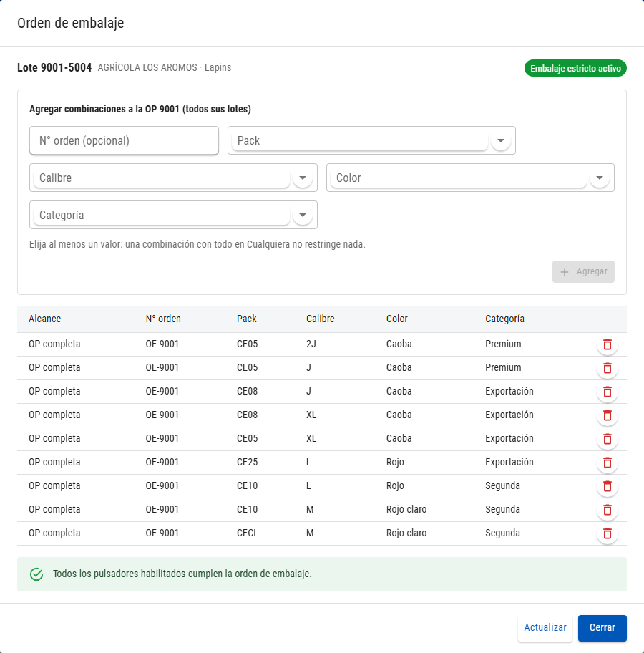Expand the Categoría dropdown arrow
Screen dimensions: 644x653
coord(303,216)
